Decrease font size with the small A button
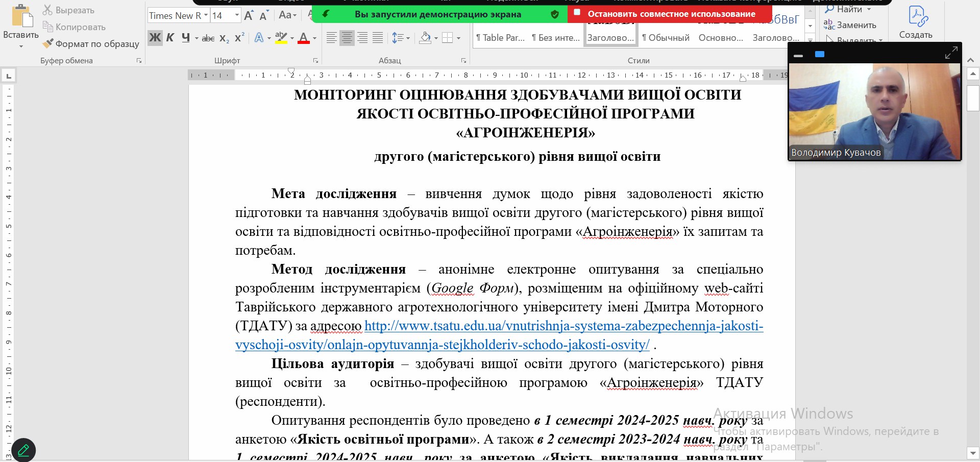The height and width of the screenshot is (462, 980). (x=263, y=16)
